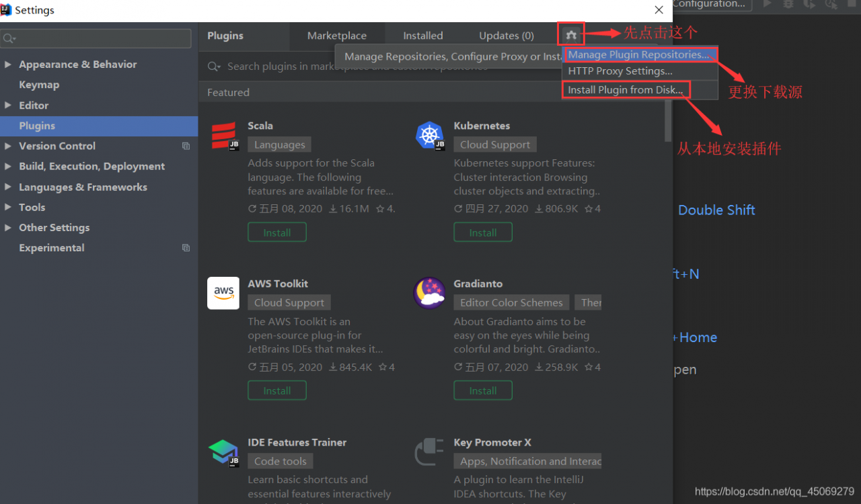The image size is (861, 504).
Task: Expand the Languages & Frameworks section
Action: pyautogui.click(x=7, y=187)
